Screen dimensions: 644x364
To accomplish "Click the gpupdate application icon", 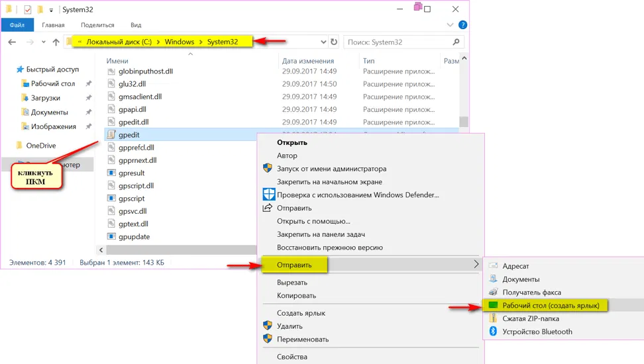I will point(111,236).
